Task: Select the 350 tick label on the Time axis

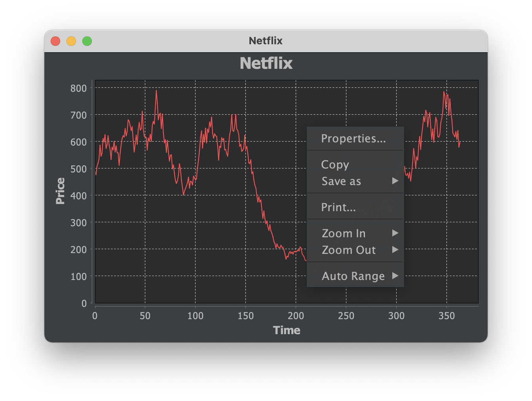Action: click(446, 316)
